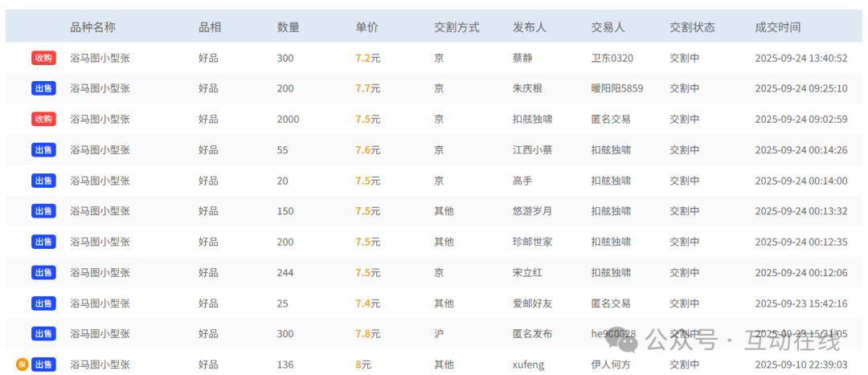Screen dimensions: 868x375
Task: Click the WeChat logo in the watermark
Action: click(627, 340)
